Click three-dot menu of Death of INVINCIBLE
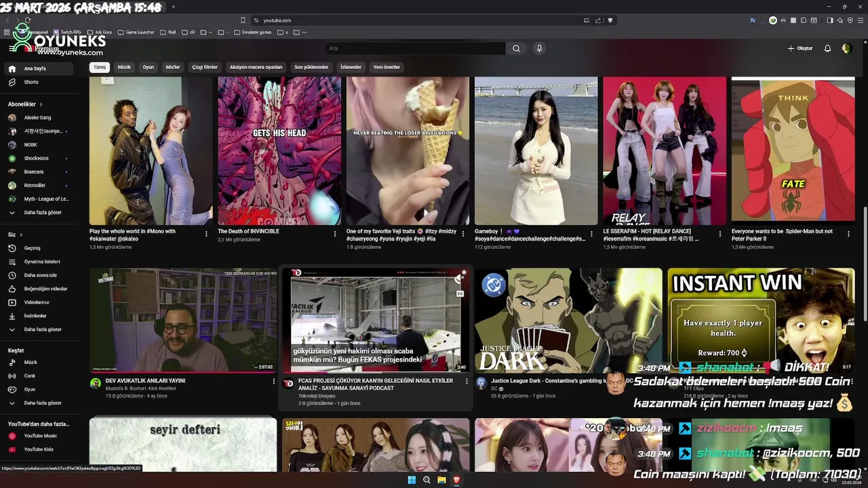Image resolution: width=868 pixels, height=488 pixels. (x=335, y=234)
